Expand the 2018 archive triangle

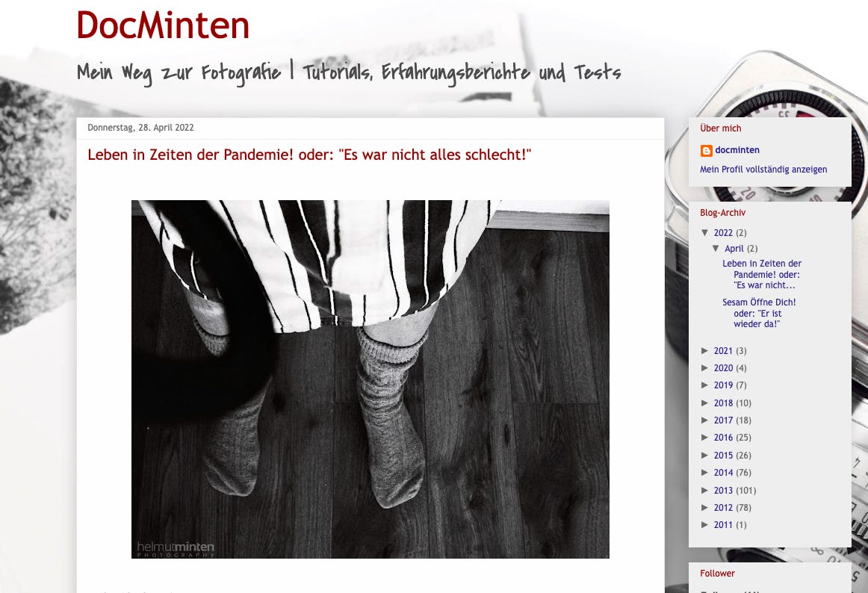click(x=705, y=403)
